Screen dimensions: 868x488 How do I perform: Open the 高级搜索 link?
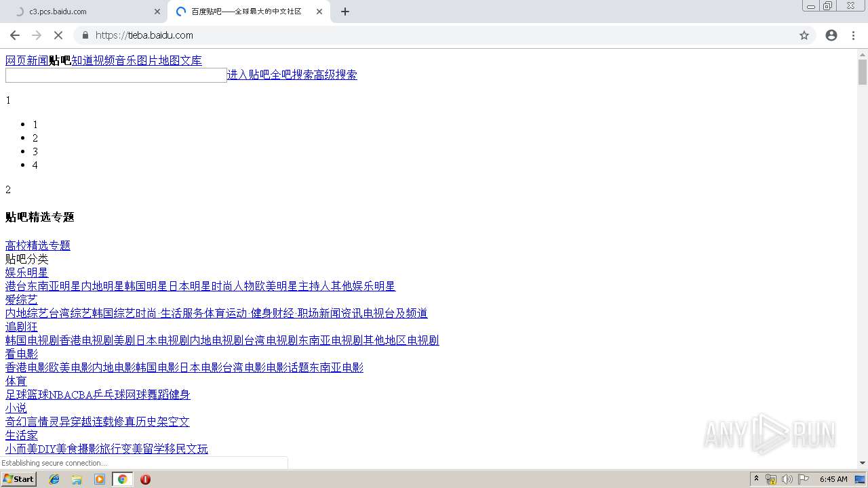pyautogui.click(x=335, y=75)
